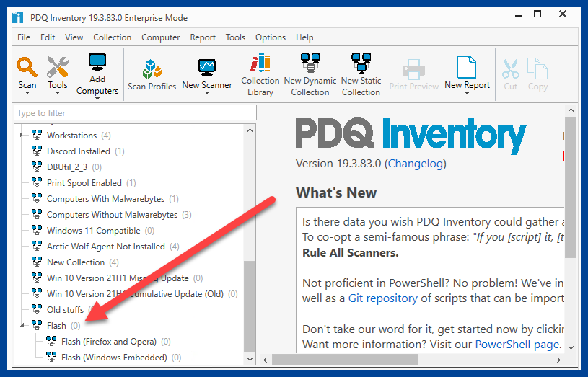Click the tree panel scroll down arrow

coord(250,359)
